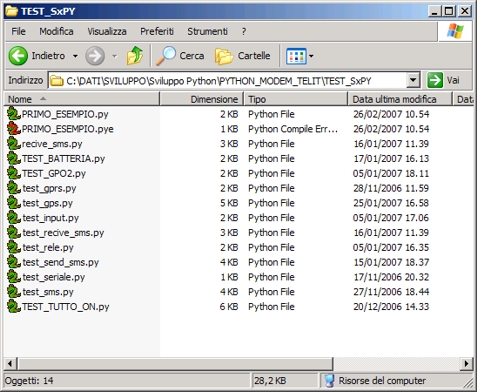Select file name PRIMO_ESEMPIO.pye
This screenshot has height=392, width=477.
(x=68, y=129)
